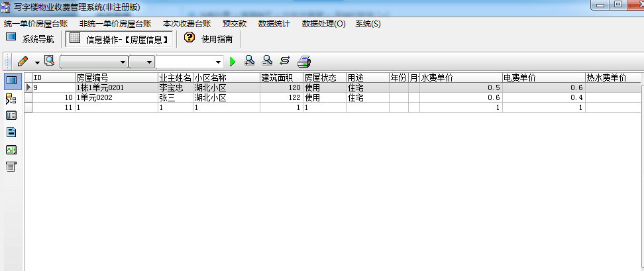The width and height of the screenshot is (644, 271).
Task: Expand the first filter field combo box
Action: (x=123, y=62)
